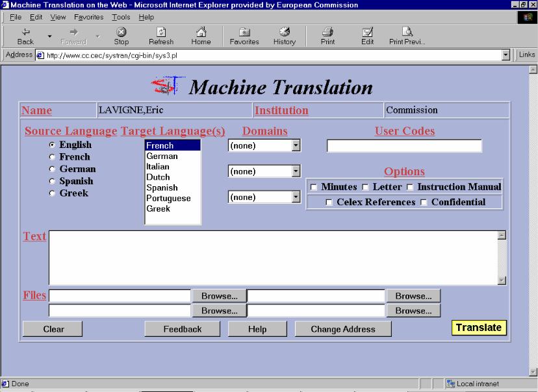
Task: Follow the Source Language link
Action: coord(71,131)
